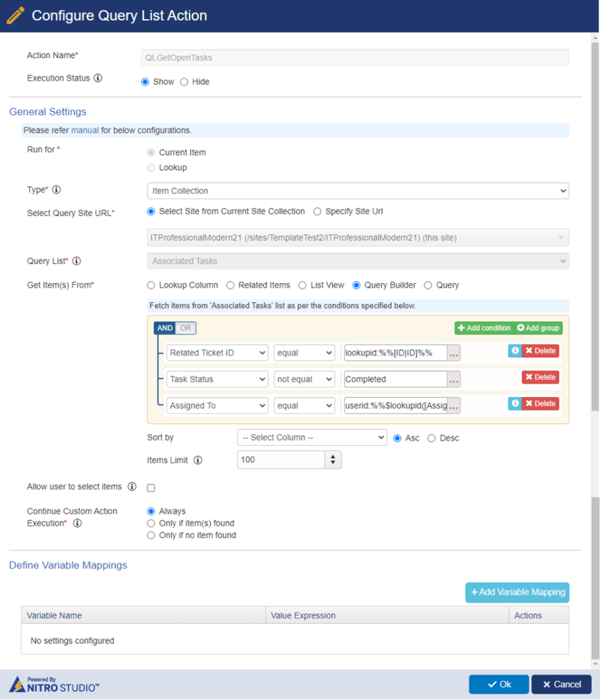Screen dimensions: 600x700
Task: Open ellipsis picker for Completed value
Action: pos(454,379)
